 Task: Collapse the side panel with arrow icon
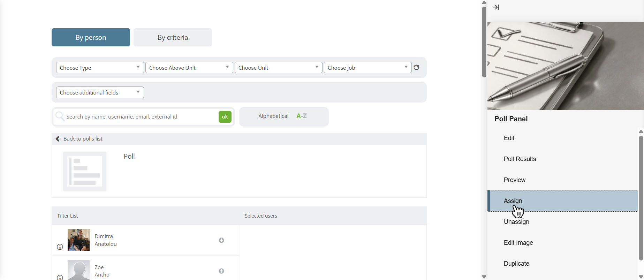click(x=496, y=7)
